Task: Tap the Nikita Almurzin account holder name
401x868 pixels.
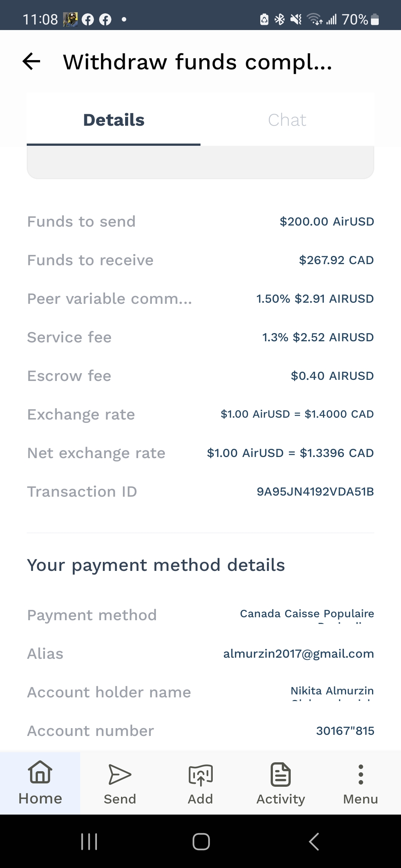Action: click(x=332, y=691)
